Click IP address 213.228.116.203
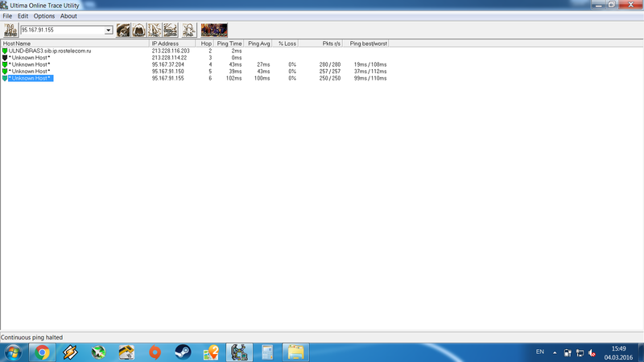Screen dimensions: 644x362 click(x=171, y=51)
